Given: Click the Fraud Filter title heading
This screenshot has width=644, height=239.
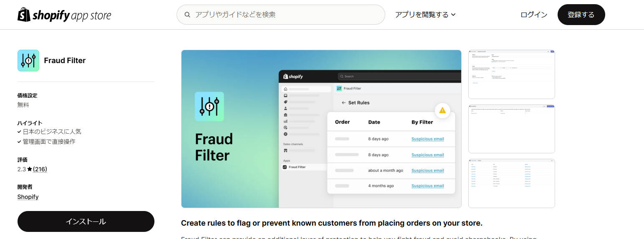Looking at the screenshot, I should (x=65, y=61).
